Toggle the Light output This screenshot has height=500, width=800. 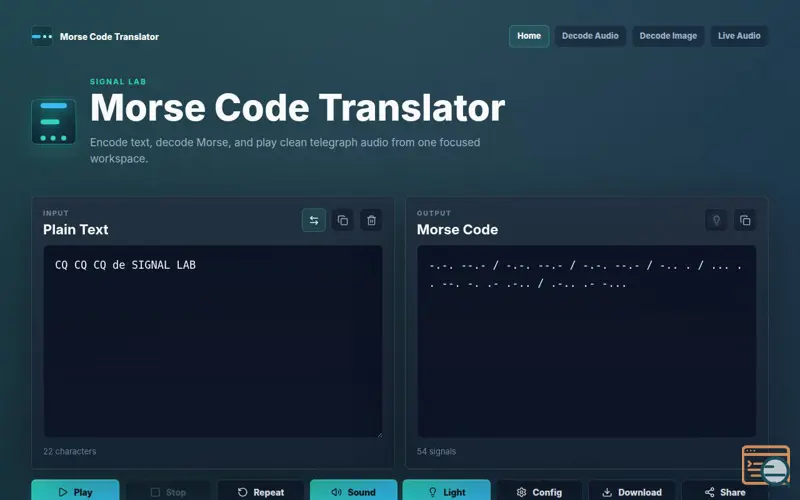[446, 491]
